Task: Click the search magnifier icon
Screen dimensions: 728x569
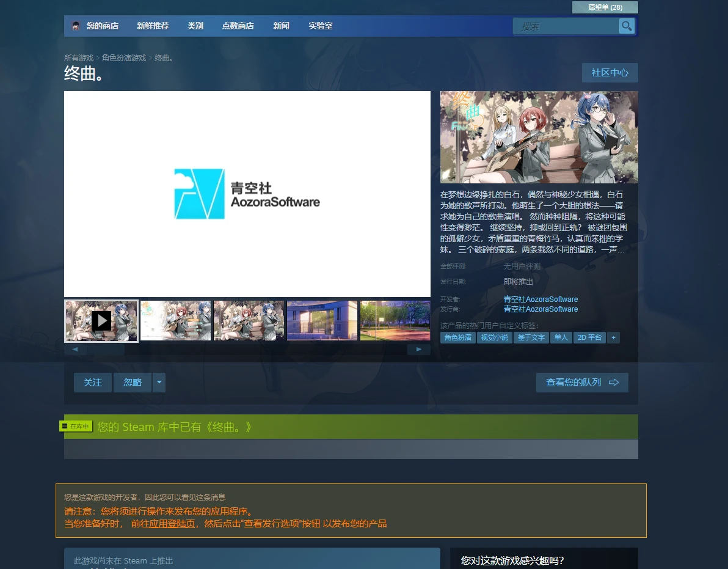Action: [627, 26]
